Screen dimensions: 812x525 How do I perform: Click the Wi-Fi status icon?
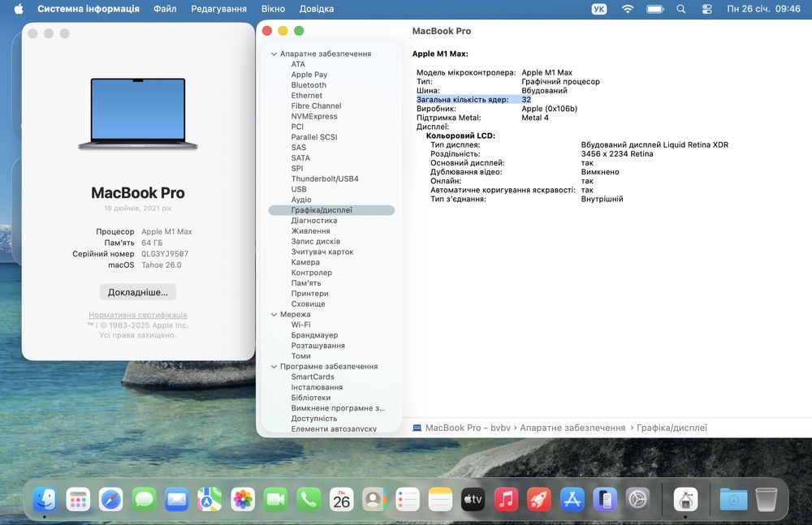(628, 9)
